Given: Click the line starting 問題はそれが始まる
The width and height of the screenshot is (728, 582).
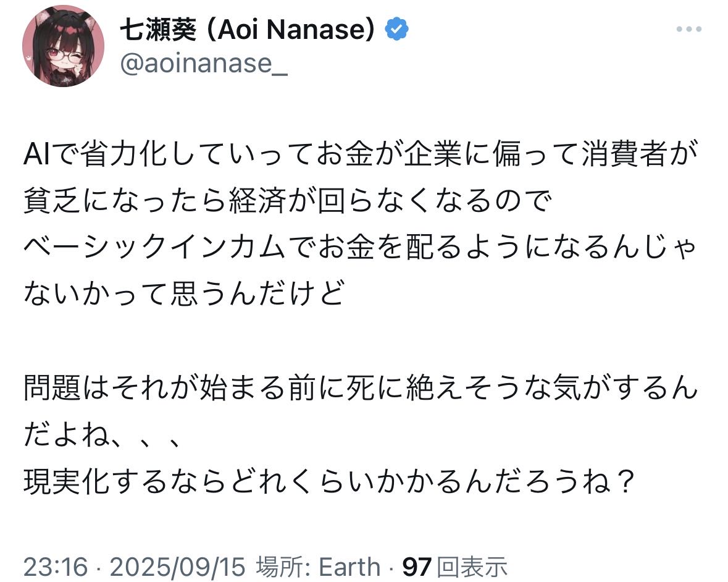Looking at the screenshot, I should point(360,387).
